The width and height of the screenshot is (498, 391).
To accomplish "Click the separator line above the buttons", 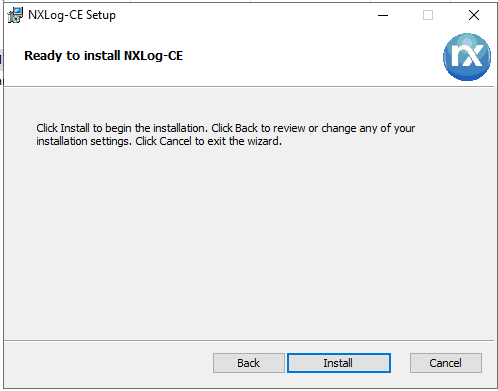I will (249, 340).
